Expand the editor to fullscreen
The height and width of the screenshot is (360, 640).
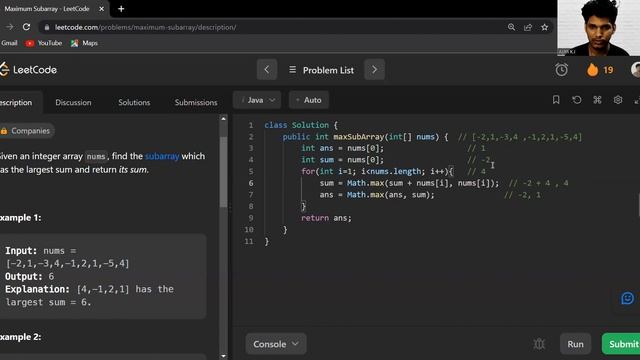point(637,100)
